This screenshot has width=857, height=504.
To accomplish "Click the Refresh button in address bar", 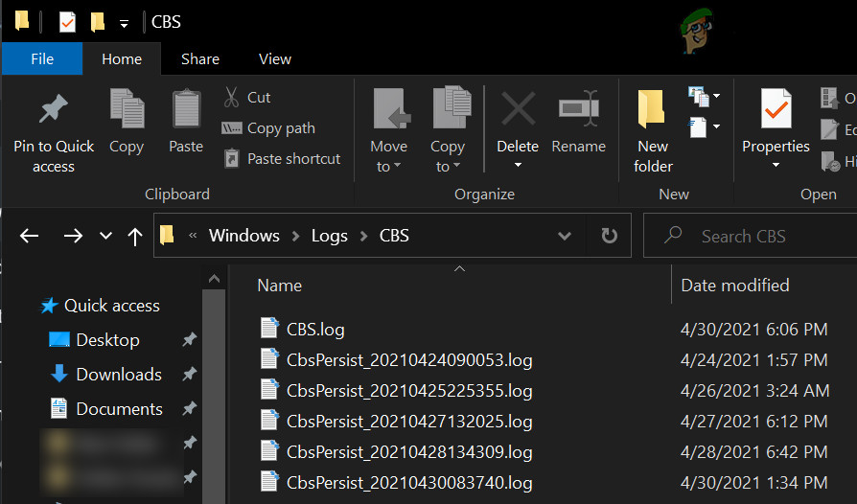I will (609, 236).
